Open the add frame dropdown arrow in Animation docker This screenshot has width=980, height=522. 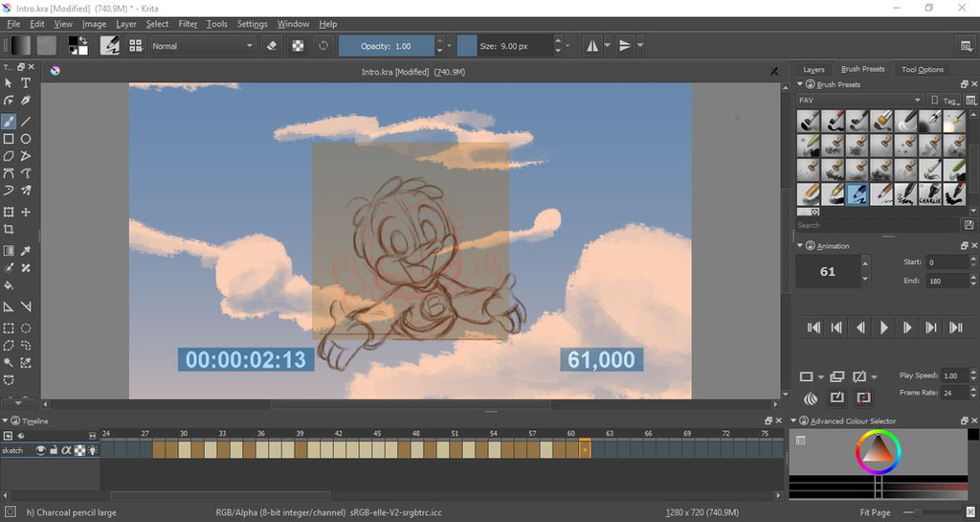click(821, 377)
